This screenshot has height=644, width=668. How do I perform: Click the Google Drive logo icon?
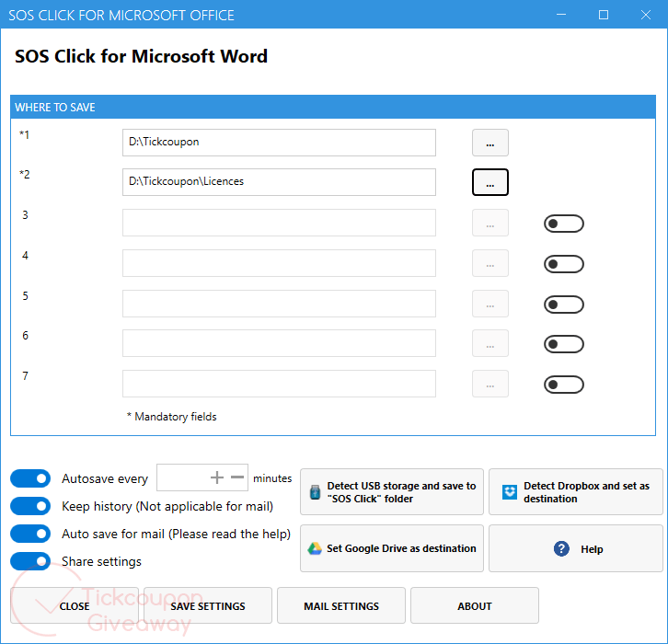coord(315,548)
